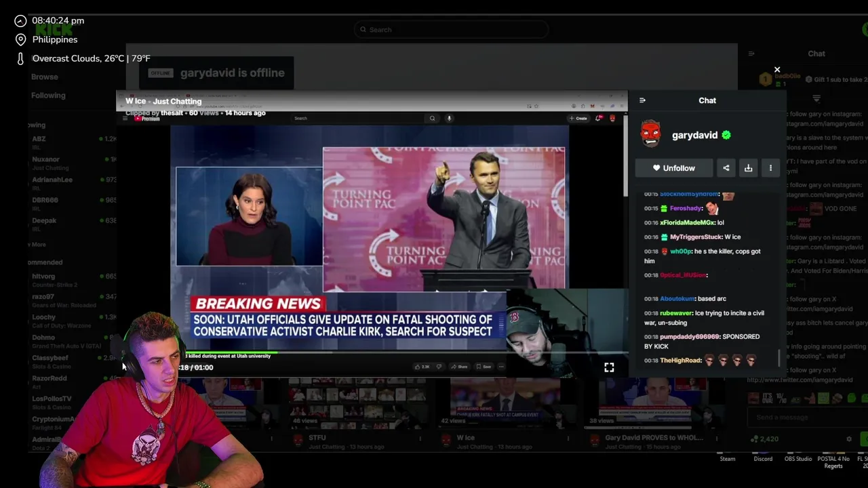
Task: Open the hitvorg recommended channel
Action: tap(72, 279)
